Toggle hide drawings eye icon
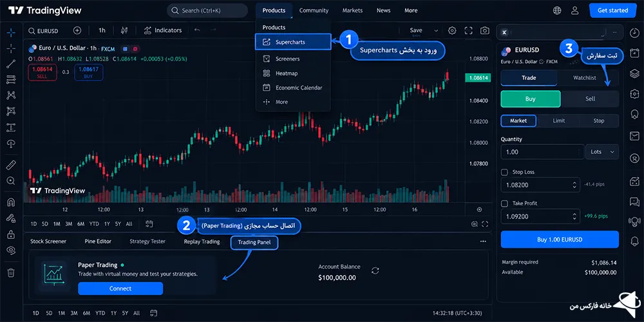Image resolution: width=644 pixels, height=322 pixels. click(x=11, y=250)
